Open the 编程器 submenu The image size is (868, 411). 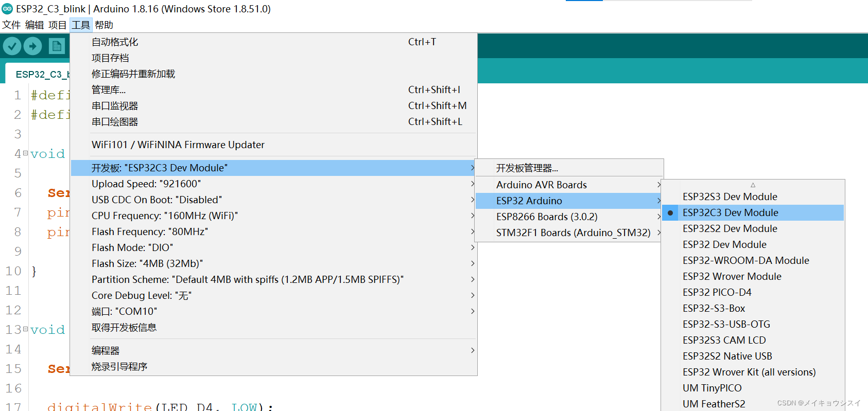[x=273, y=350]
